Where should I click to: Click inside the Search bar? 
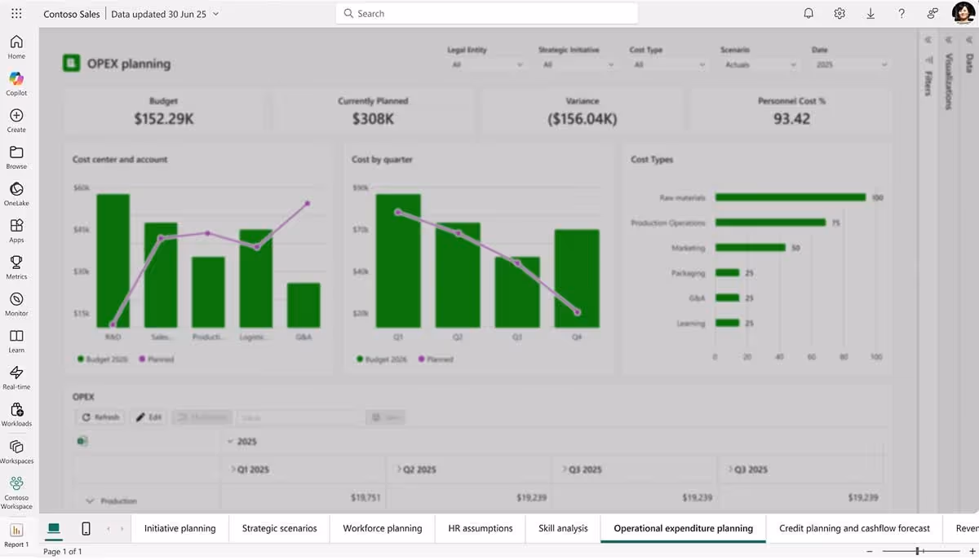485,13
